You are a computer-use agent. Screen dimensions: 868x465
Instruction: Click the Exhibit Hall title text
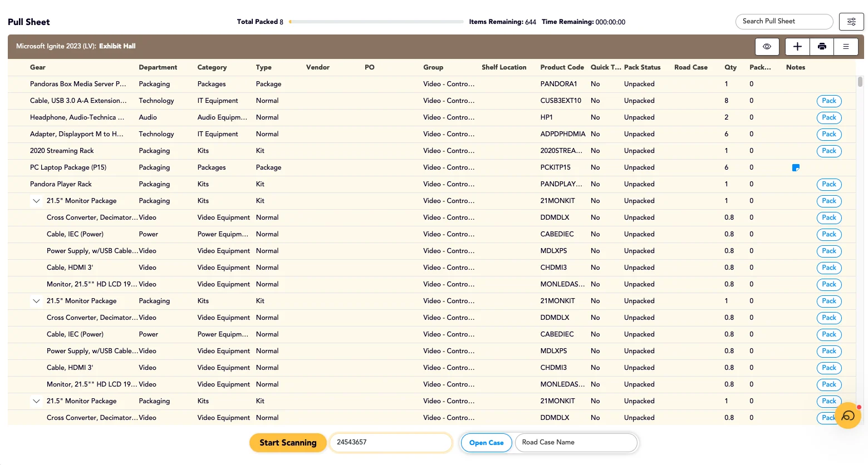coord(117,46)
